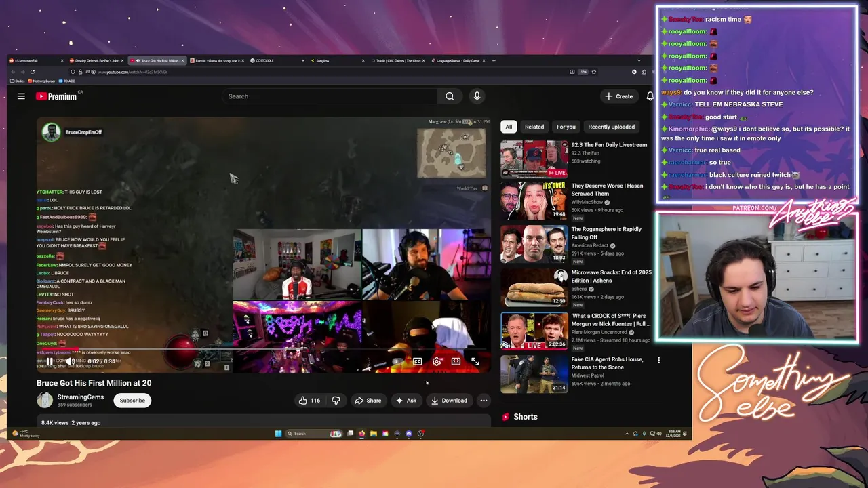Open 92.3 The Fan Daily Livestream thumbnail
Image resolution: width=868 pixels, height=488 pixels.
(534, 159)
